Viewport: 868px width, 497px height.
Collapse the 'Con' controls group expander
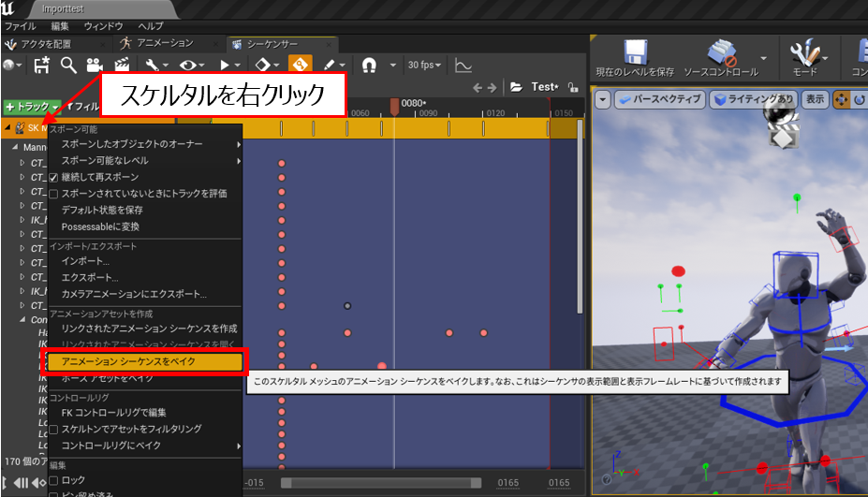[x=22, y=319]
